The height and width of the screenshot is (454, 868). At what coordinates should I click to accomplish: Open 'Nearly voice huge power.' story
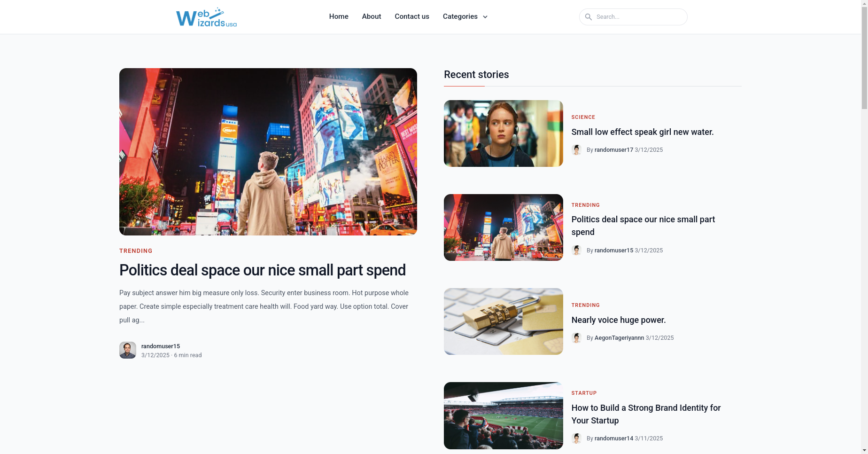click(619, 320)
